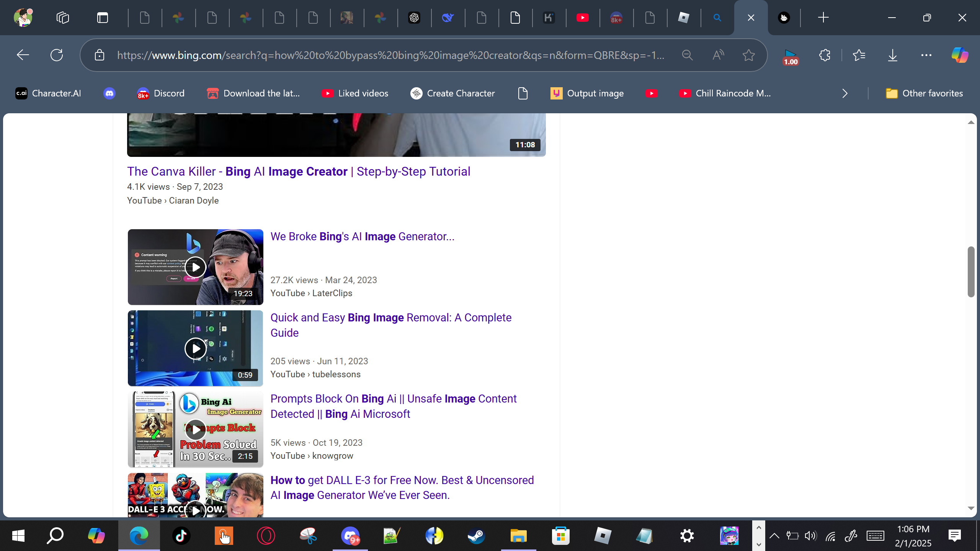The image size is (980, 551).
Task: Open the Character.AI bookmark
Action: (x=48, y=93)
